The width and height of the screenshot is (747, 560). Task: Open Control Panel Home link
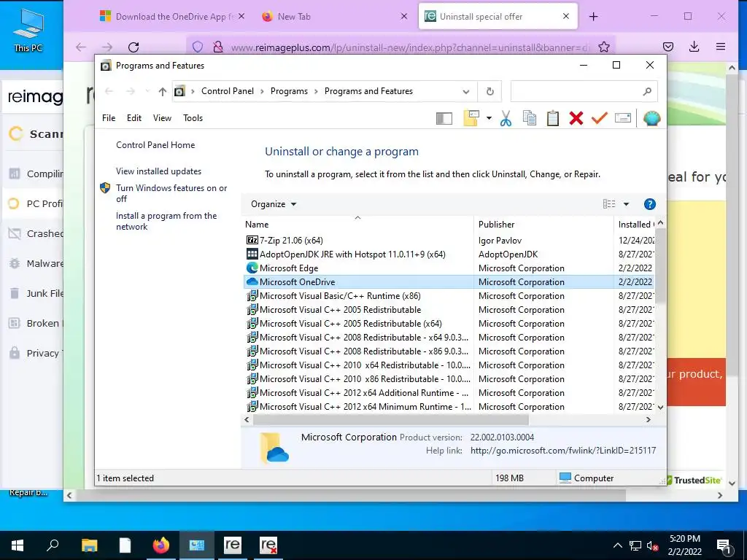coord(155,145)
